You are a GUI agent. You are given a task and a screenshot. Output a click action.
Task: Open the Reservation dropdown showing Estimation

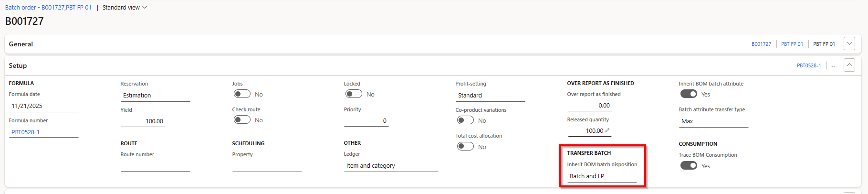[x=155, y=96]
